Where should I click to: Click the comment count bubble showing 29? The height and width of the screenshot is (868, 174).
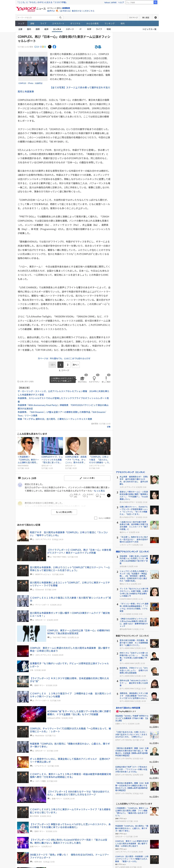pyautogui.click(x=37, y=47)
